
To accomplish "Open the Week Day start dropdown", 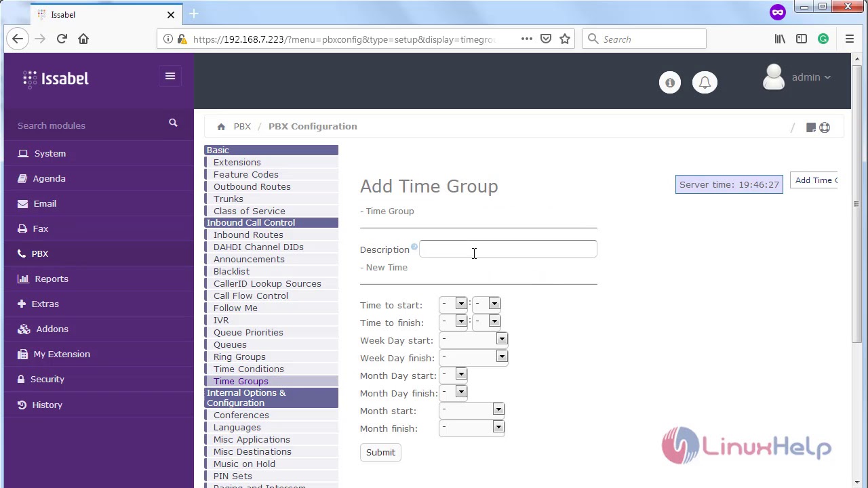I will click(473, 339).
